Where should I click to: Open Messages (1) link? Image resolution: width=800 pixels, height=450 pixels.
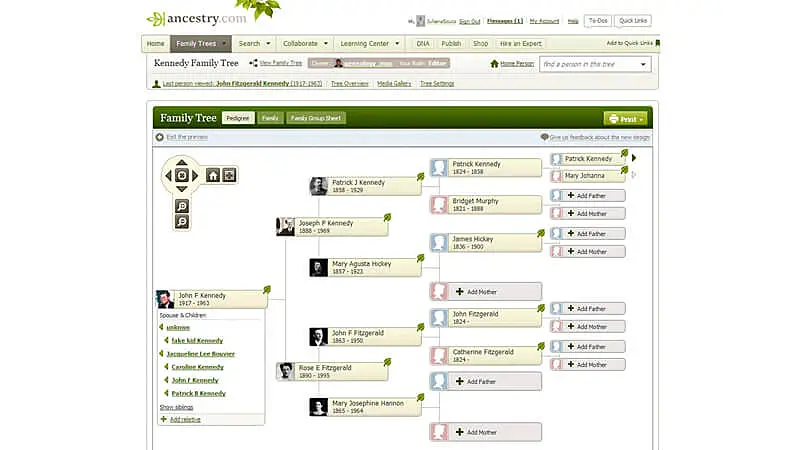click(505, 21)
